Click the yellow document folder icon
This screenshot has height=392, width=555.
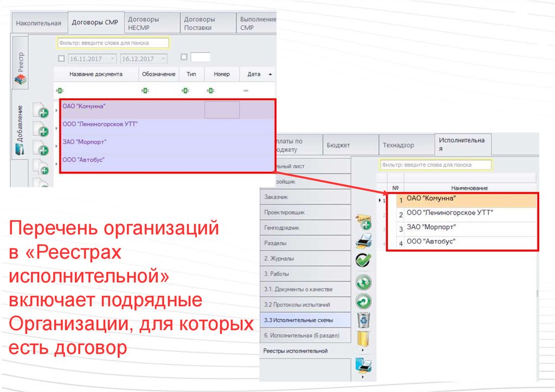tap(363, 338)
